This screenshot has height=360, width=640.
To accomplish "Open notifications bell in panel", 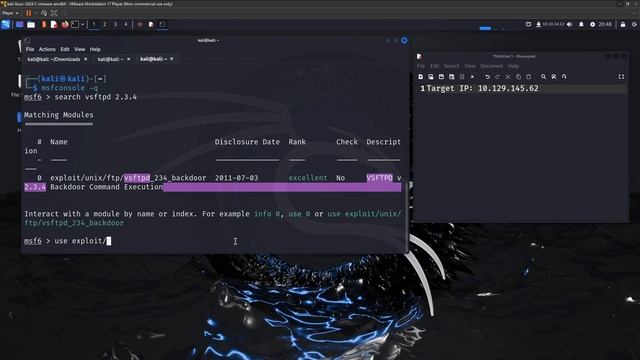I will [581, 24].
